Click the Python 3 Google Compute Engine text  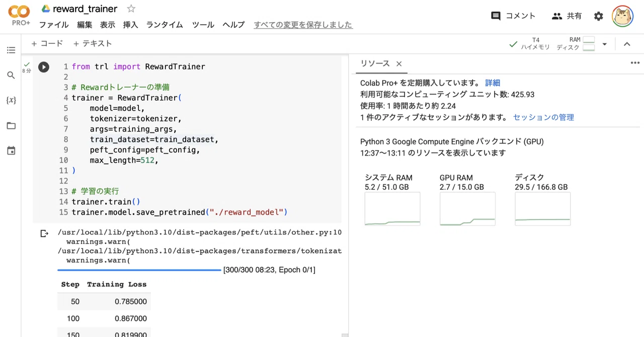(452, 142)
